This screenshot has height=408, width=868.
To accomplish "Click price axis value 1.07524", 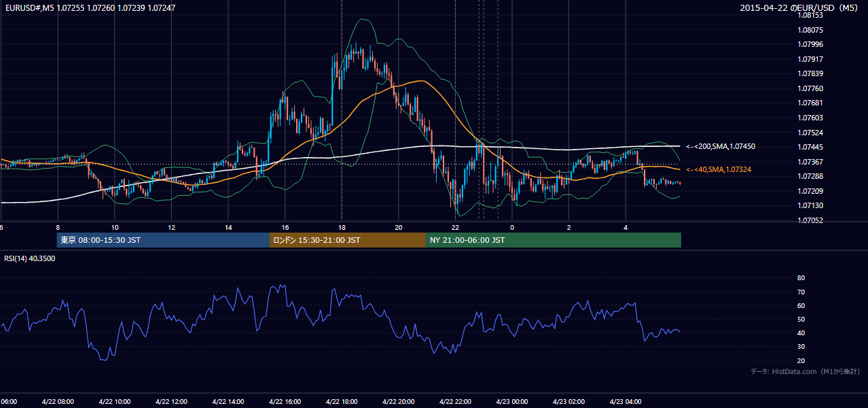I will (x=810, y=133).
